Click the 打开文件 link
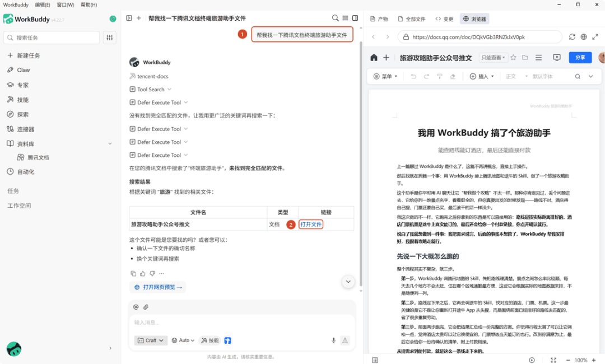Screen dimensions: 605x364 pyautogui.click(x=311, y=225)
